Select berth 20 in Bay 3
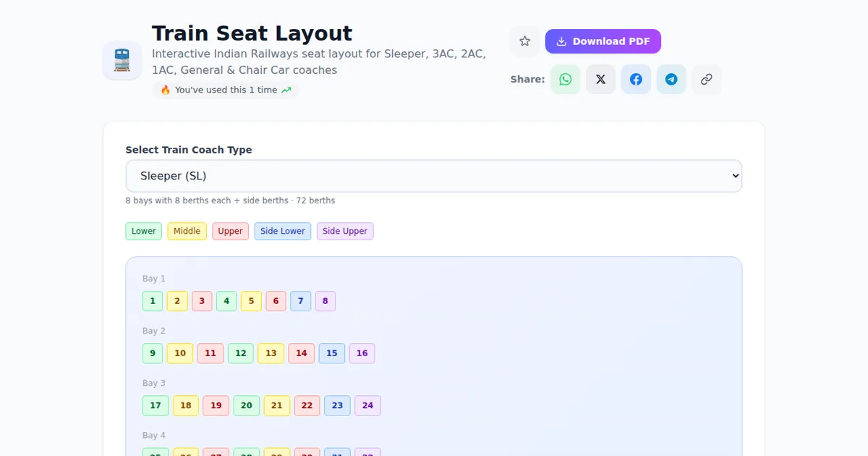This screenshot has height=456, width=868. pyautogui.click(x=247, y=405)
